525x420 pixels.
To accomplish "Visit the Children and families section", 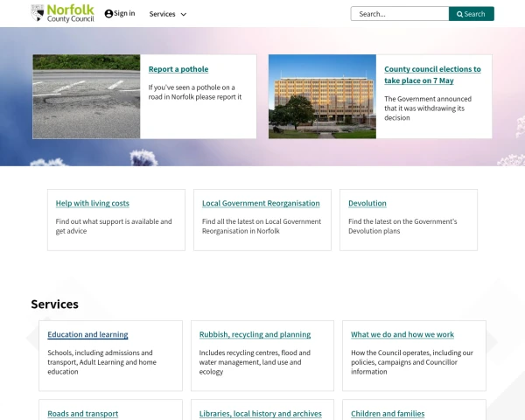I will pyautogui.click(x=388, y=414).
